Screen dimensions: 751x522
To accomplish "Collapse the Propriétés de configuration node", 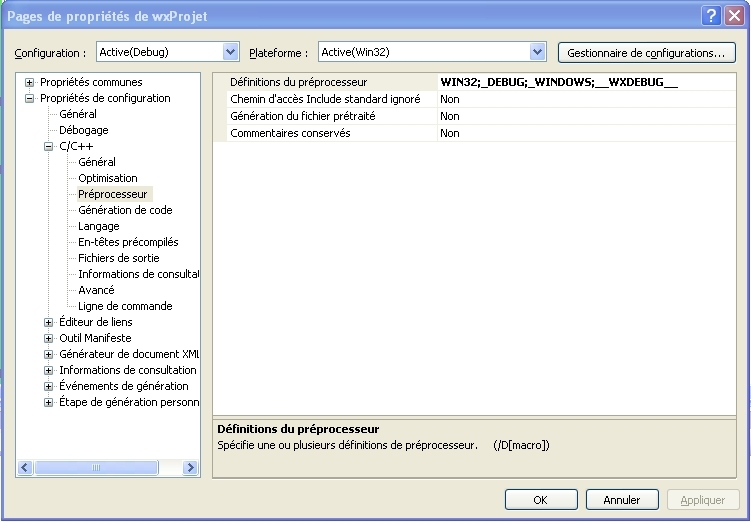I will pyautogui.click(x=30, y=98).
